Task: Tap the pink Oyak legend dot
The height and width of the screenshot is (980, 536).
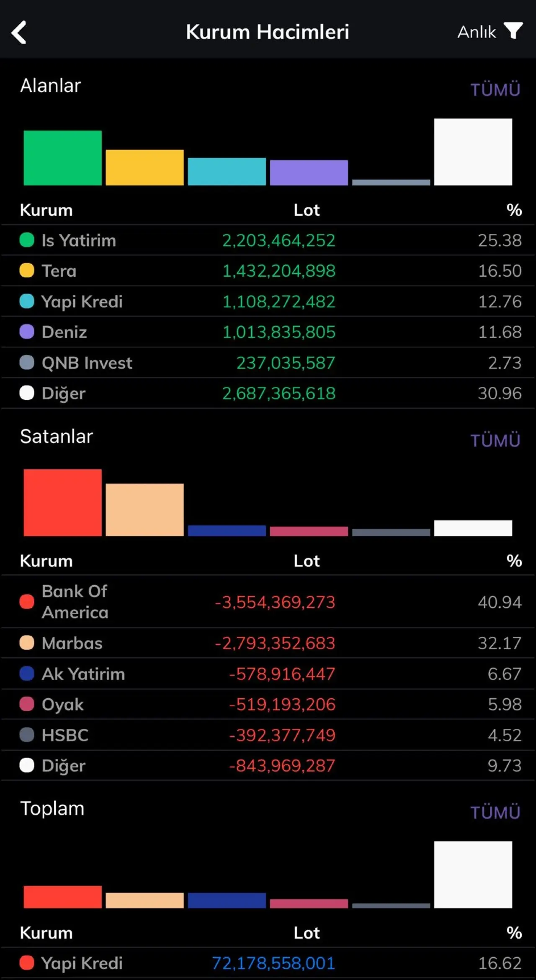Action: (x=27, y=704)
